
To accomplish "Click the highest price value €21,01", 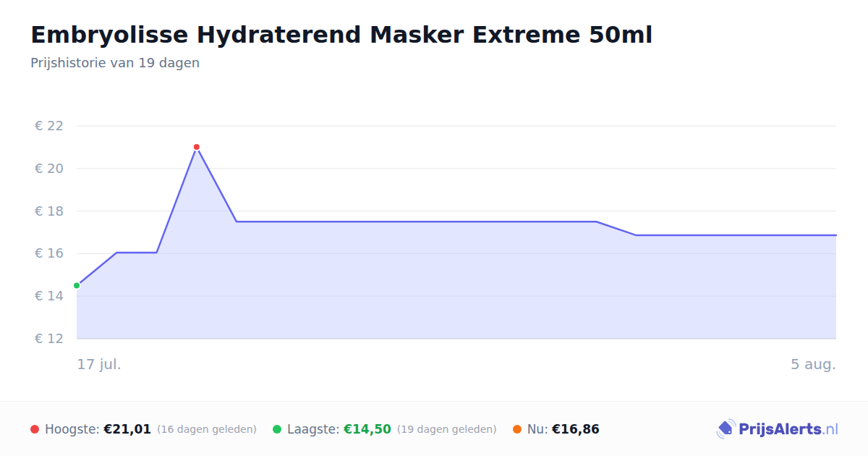I will click(x=127, y=429).
